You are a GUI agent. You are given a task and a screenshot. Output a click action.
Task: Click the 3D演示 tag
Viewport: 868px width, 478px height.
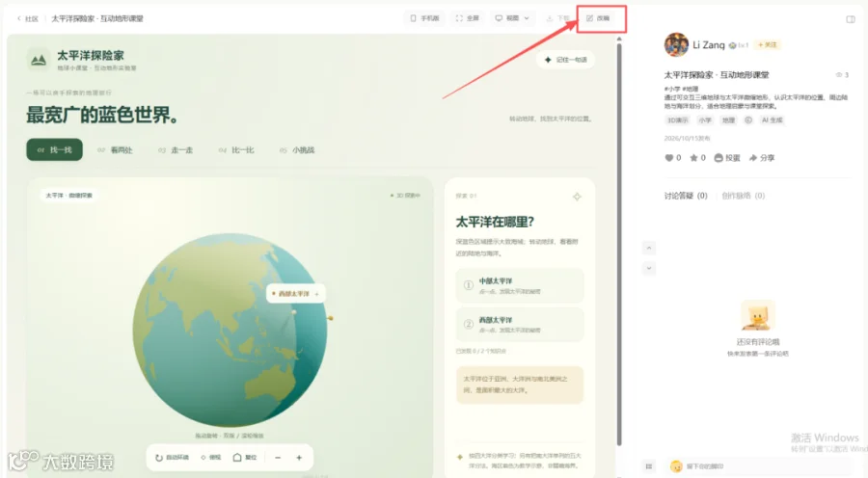coord(677,120)
